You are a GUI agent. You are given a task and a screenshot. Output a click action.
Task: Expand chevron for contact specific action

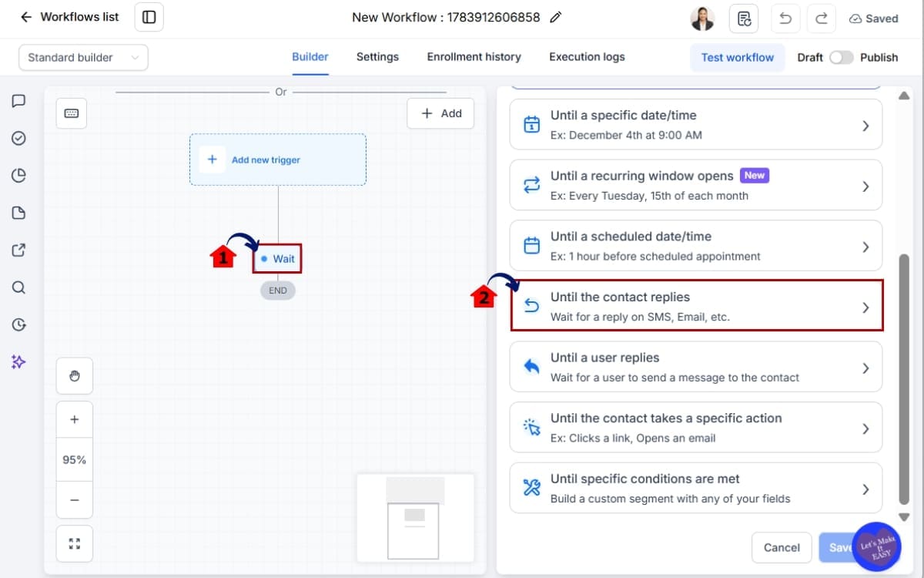point(865,428)
